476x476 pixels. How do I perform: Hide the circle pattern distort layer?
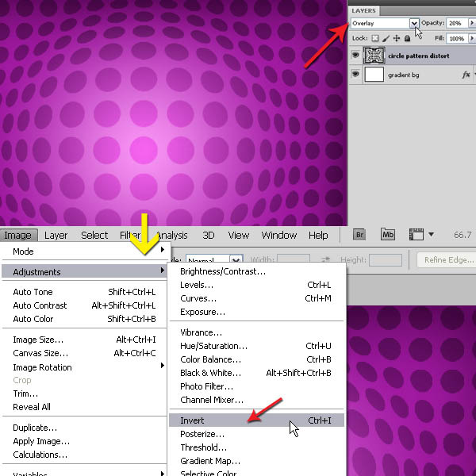pyautogui.click(x=356, y=56)
